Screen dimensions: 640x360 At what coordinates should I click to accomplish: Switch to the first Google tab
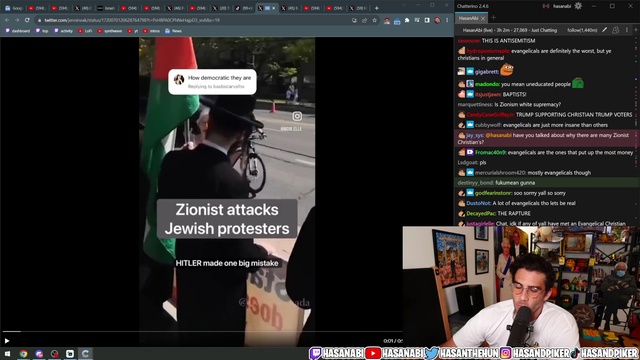pos(13,8)
